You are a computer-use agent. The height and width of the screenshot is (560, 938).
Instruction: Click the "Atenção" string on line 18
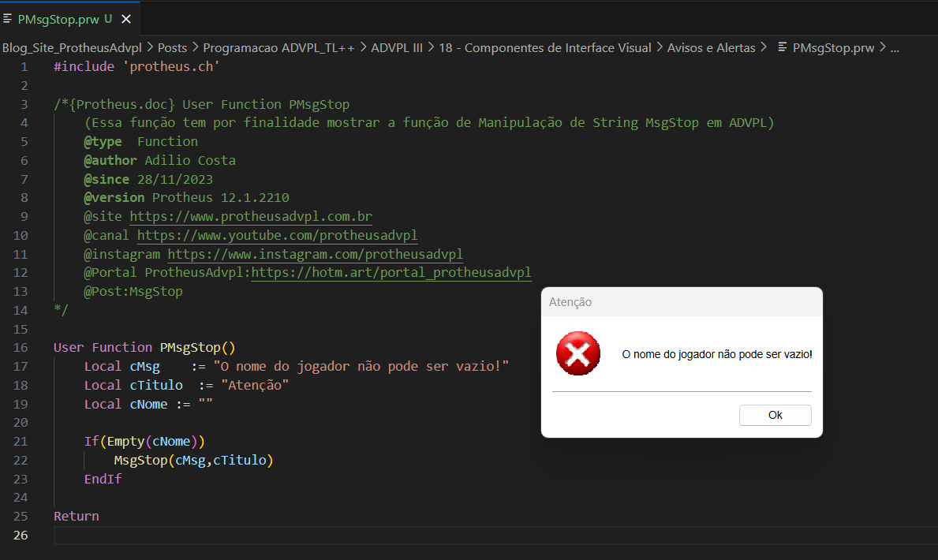coord(255,385)
